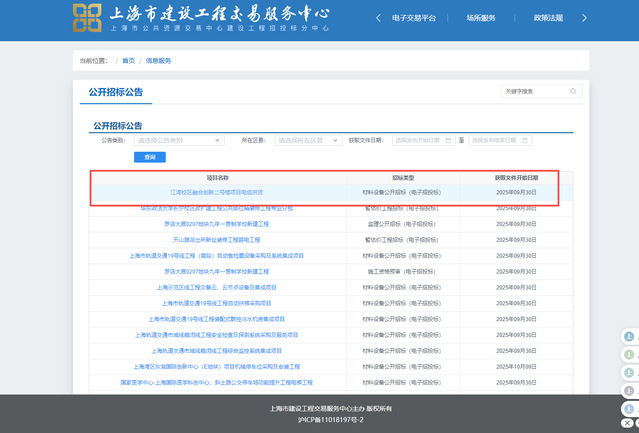Open the 政策法规 menu item

tap(548, 19)
